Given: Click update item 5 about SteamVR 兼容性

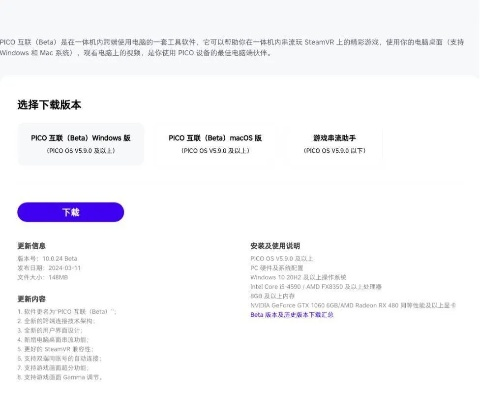Looking at the screenshot, I should (56, 349).
